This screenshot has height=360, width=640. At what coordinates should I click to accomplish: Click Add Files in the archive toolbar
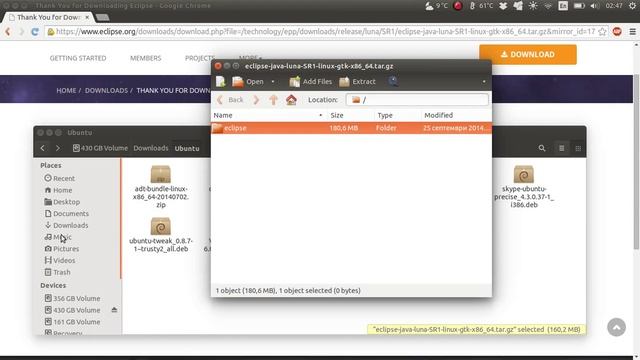coord(311,82)
